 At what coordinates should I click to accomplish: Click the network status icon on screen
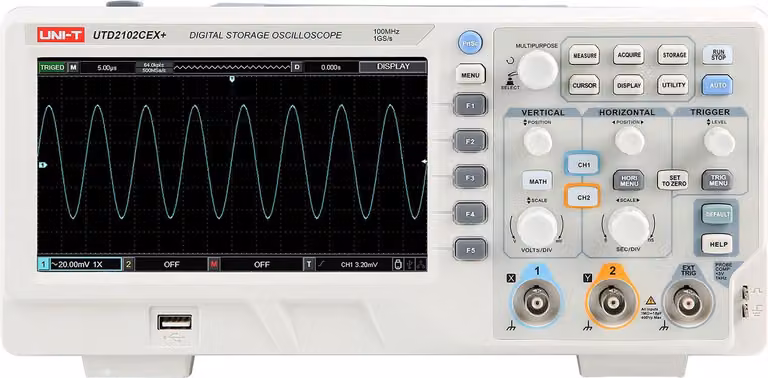(x=422, y=264)
